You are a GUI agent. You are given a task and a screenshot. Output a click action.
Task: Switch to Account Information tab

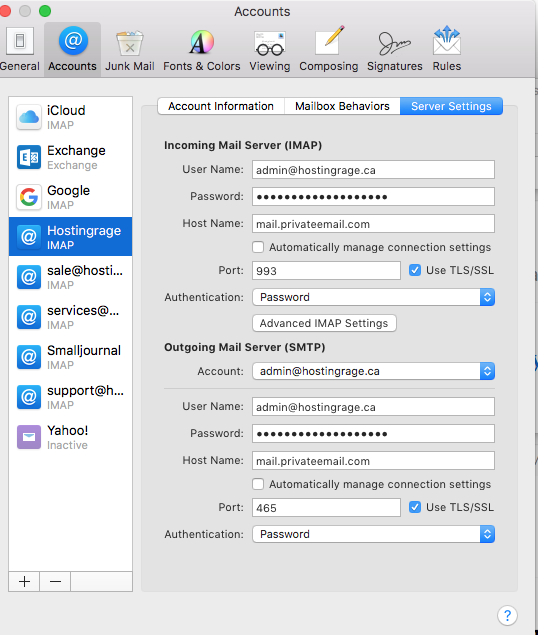(x=221, y=106)
